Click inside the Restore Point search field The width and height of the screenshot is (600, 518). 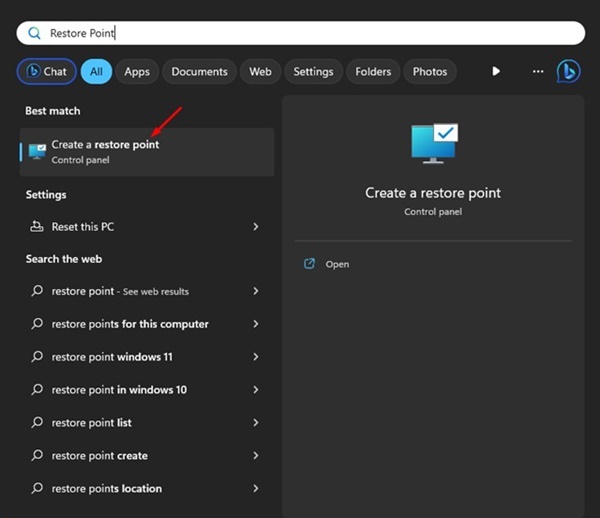[x=300, y=33]
